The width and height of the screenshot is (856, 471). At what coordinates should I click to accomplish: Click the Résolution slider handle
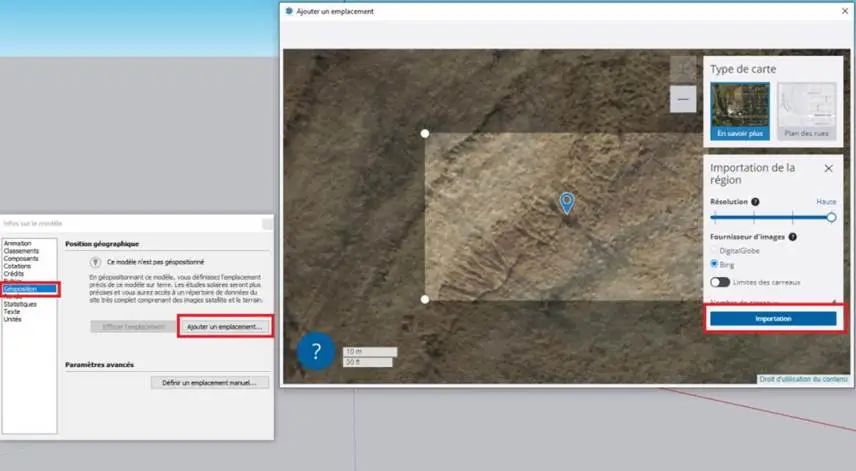(831, 217)
